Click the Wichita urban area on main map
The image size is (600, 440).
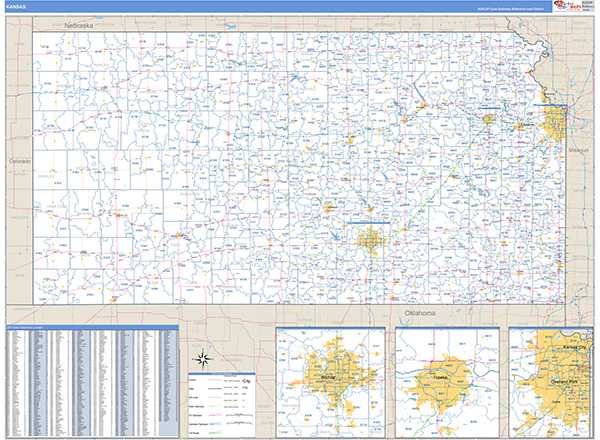click(x=370, y=240)
